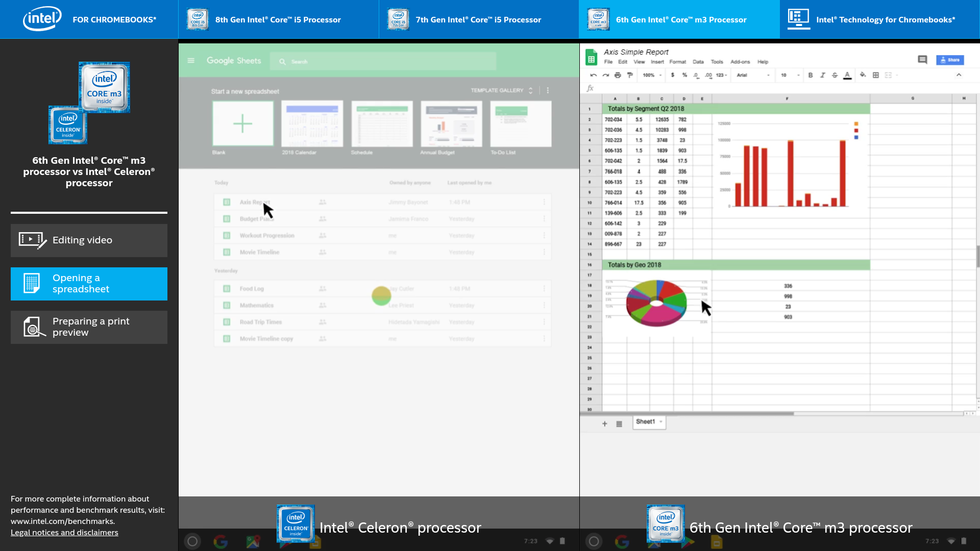Click the print icon in Sheets toolbar
The image size is (980, 551).
pos(618,75)
